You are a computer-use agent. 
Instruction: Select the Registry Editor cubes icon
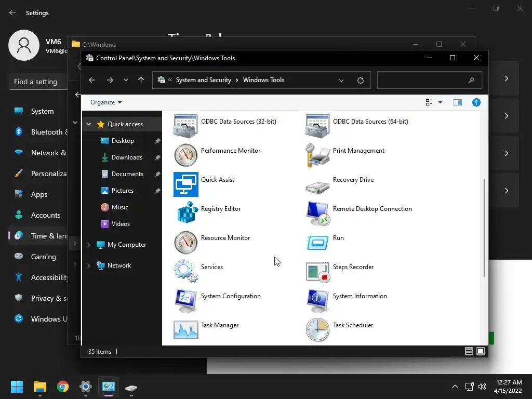click(187, 212)
